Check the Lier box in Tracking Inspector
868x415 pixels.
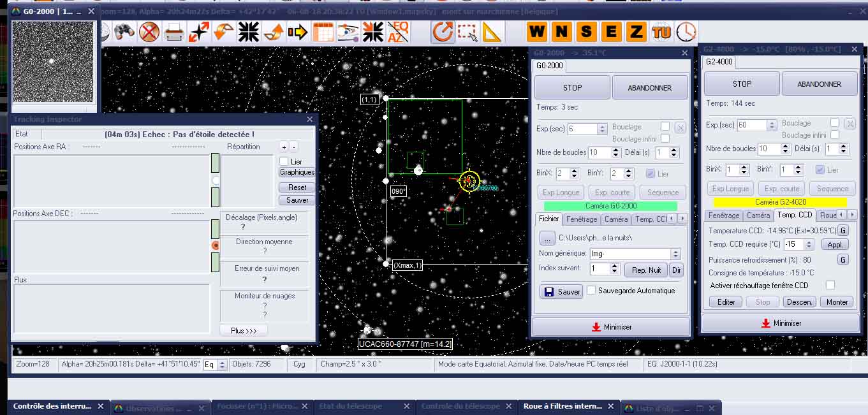pyautogui.click(x=284, y=161)
